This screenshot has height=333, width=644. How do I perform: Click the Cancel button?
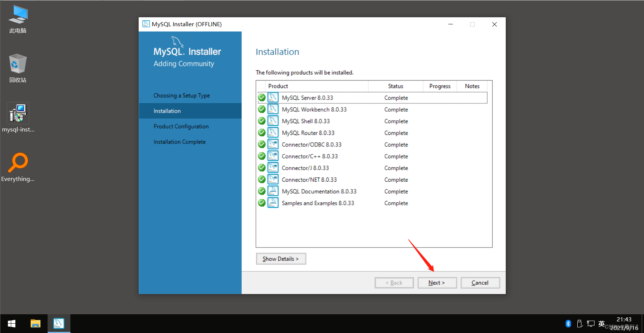coord(480,283)
